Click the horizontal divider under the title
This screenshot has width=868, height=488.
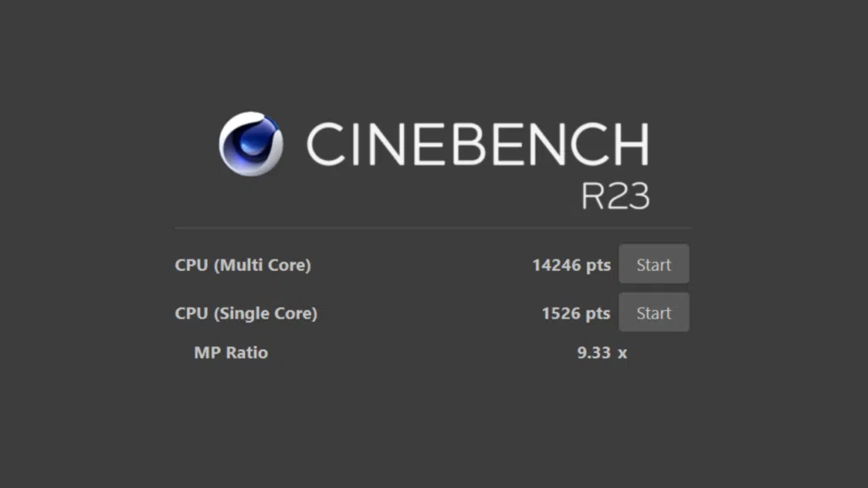(432, 228)
